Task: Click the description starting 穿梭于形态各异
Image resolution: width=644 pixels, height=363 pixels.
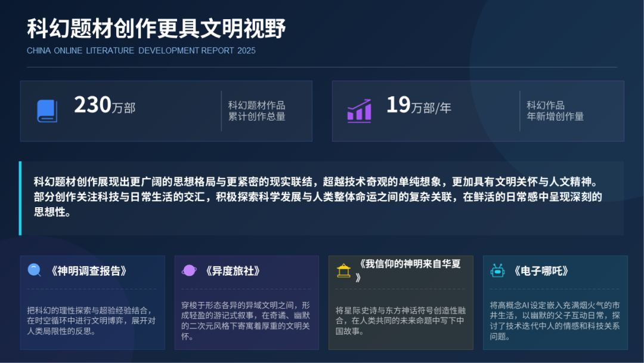Action: [x=246, y=321]
